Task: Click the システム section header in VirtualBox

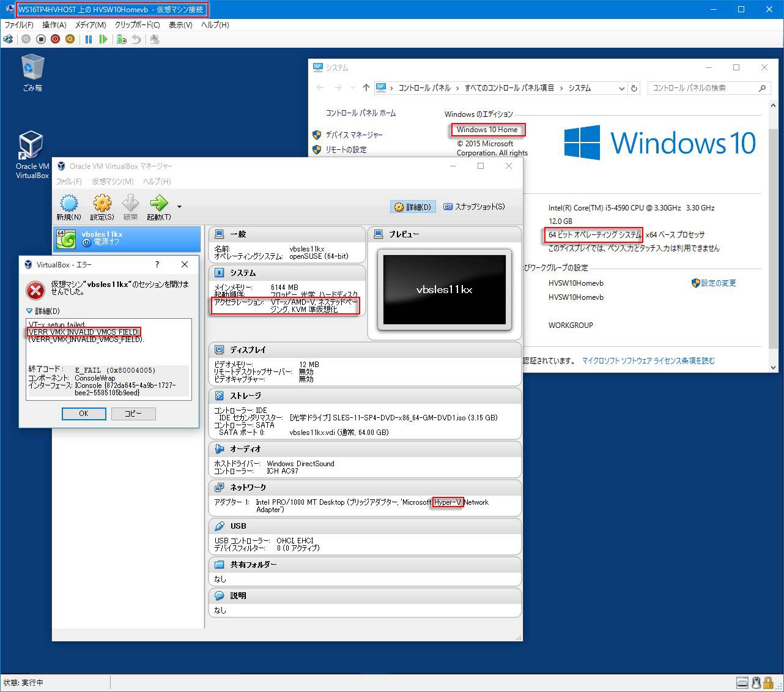Action: [287, 273]
